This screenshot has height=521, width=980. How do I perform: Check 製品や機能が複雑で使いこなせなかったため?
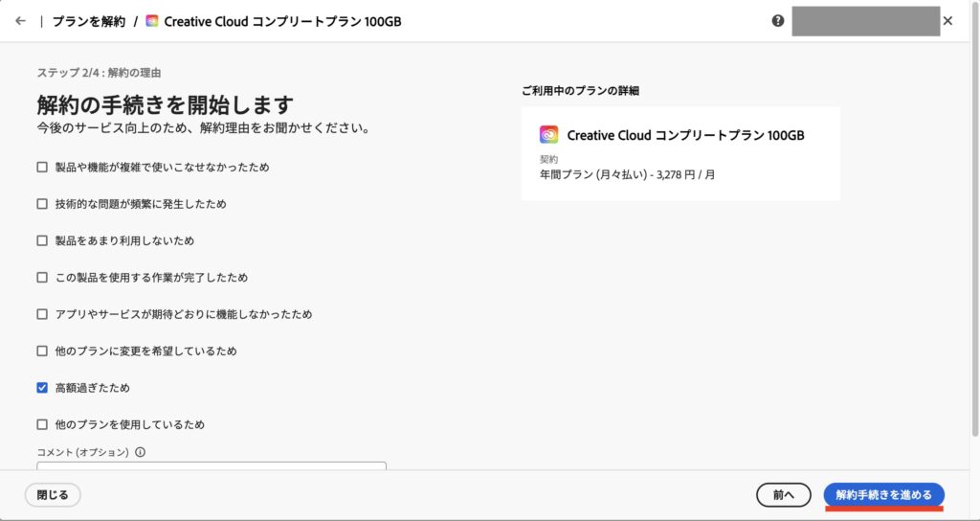click(x=42, y=168)
